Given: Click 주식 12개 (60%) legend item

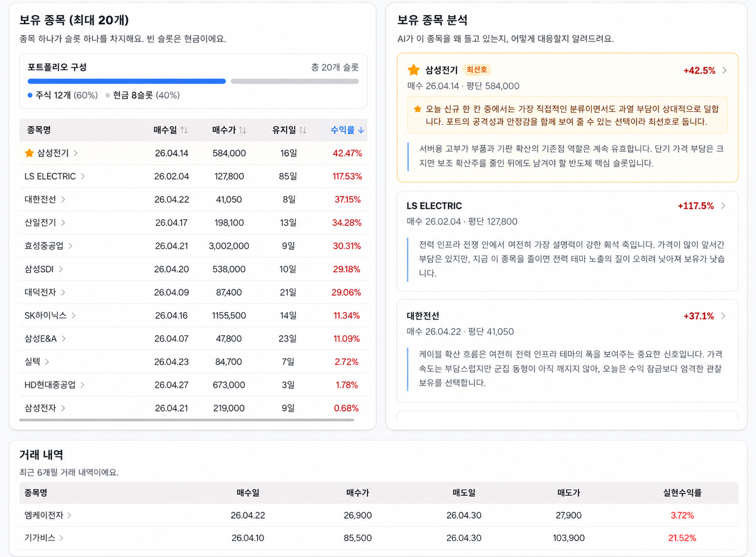Looking at the screenshot, I should click(63, 95).
